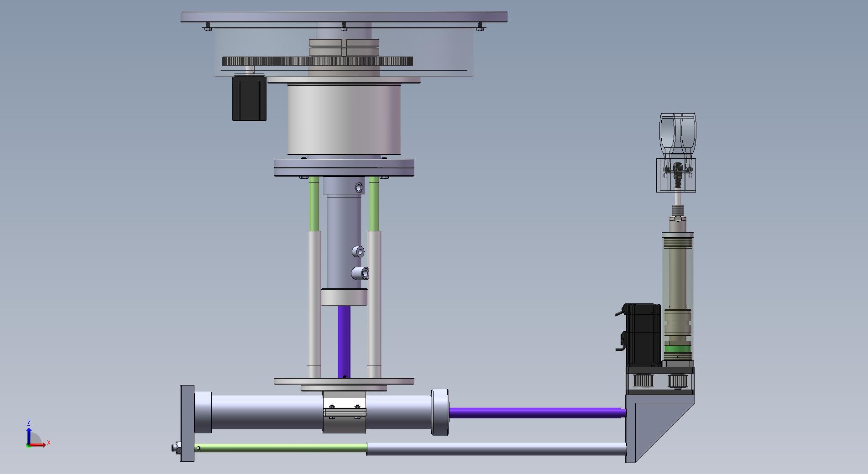Select the light-green horizontal guide rod at the bottom
The height and width of the screenshot is (474, 868).
click(281, 448)
